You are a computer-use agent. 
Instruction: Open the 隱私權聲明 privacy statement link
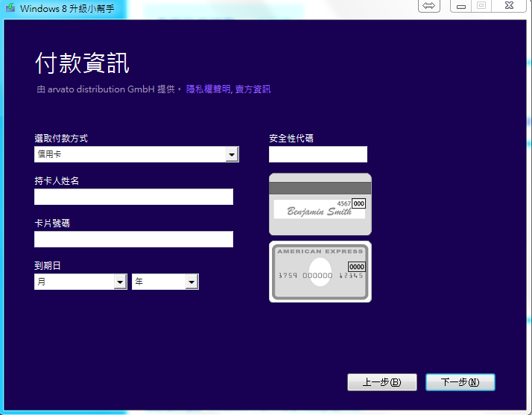tap(208, 89)
